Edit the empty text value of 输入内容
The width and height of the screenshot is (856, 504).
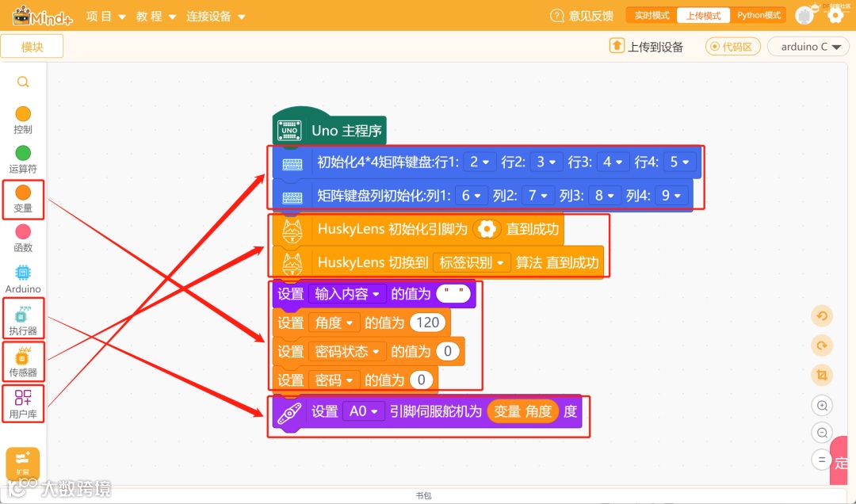coord(453,294)
